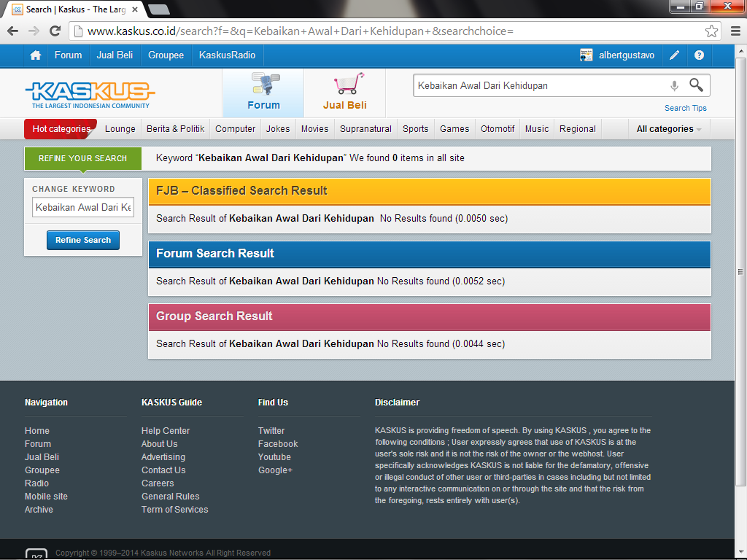Click the Search Tips link
The width and height of the screenshot is (747, 560).
(x=686, y=108)
